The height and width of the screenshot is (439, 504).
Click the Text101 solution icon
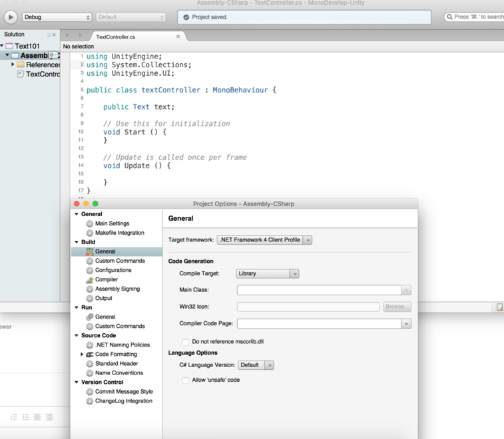(9, 47)
